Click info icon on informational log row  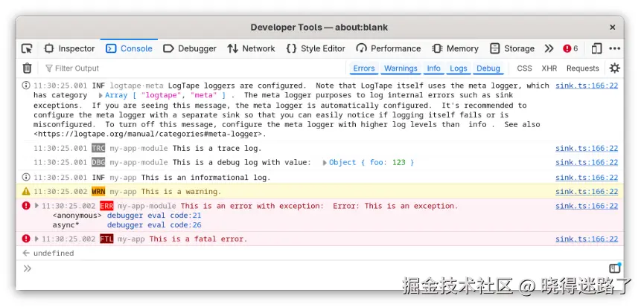26,177
